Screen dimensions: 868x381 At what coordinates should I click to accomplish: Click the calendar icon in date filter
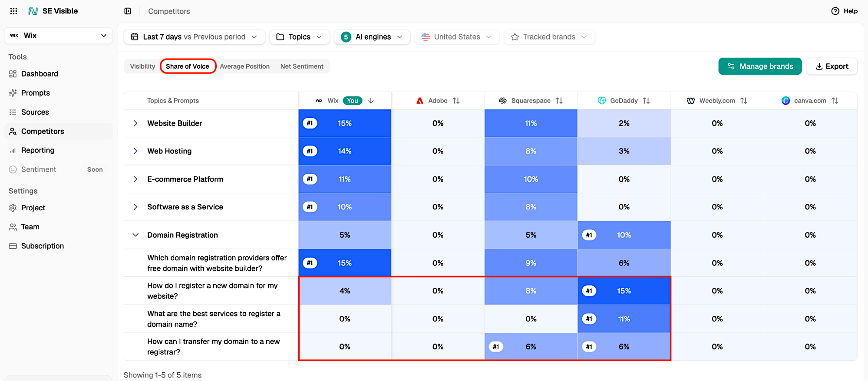click(135, 37)
